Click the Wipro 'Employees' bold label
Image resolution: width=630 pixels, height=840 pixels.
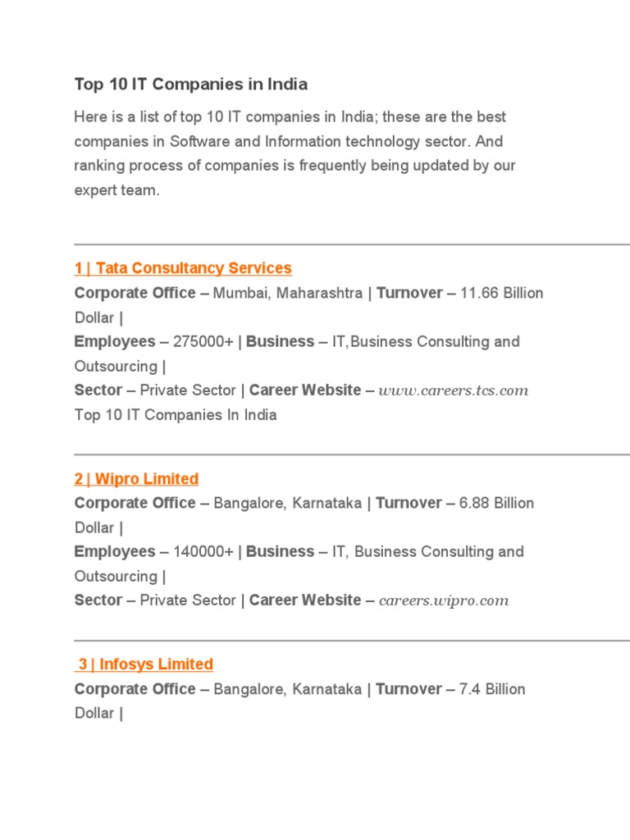(115, 551)
